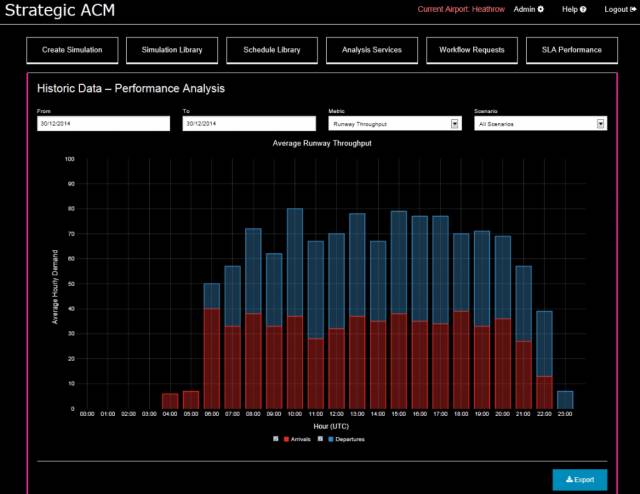View the SLA Performance tab
This screenshot has width=640, height=494.
click(x=573, y=50)
